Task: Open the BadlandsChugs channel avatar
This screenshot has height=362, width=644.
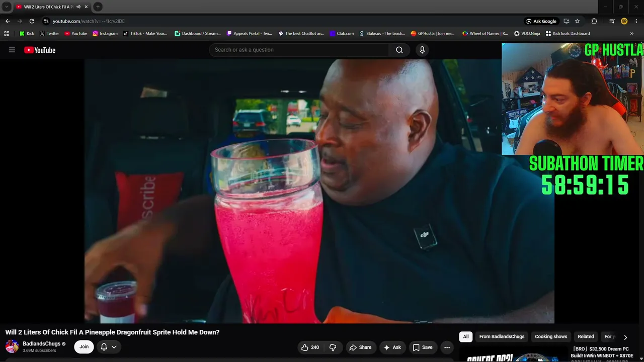Action: (x=12, y=346)
